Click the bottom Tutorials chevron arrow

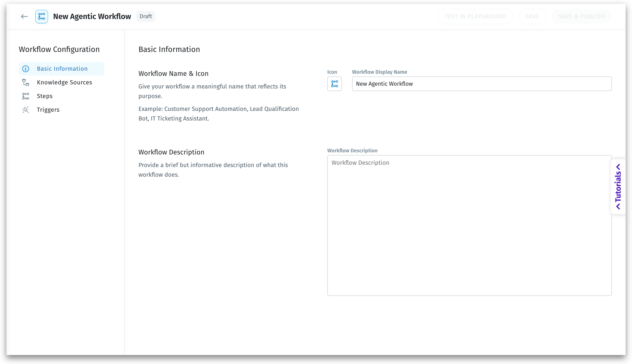coord(618,206)
